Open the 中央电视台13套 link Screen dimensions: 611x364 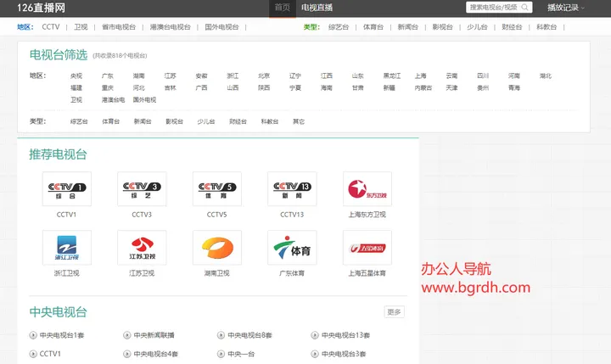[345, 335]
